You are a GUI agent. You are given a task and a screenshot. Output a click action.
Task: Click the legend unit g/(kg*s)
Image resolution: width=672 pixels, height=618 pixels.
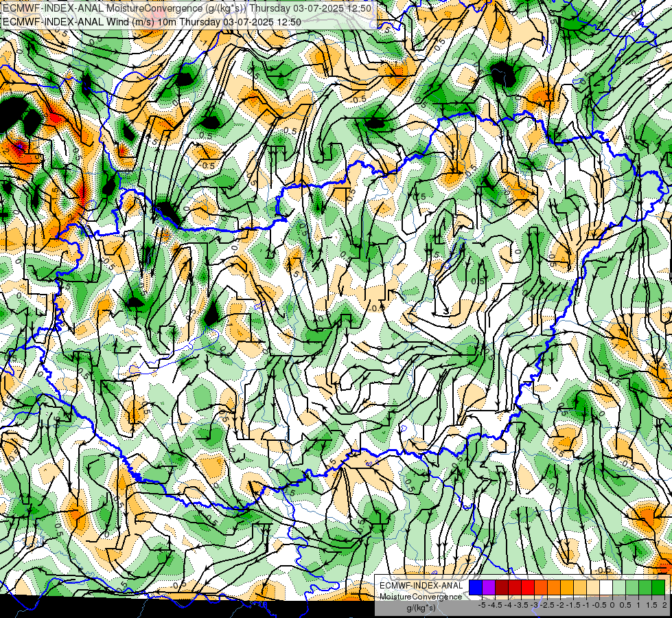421,608
